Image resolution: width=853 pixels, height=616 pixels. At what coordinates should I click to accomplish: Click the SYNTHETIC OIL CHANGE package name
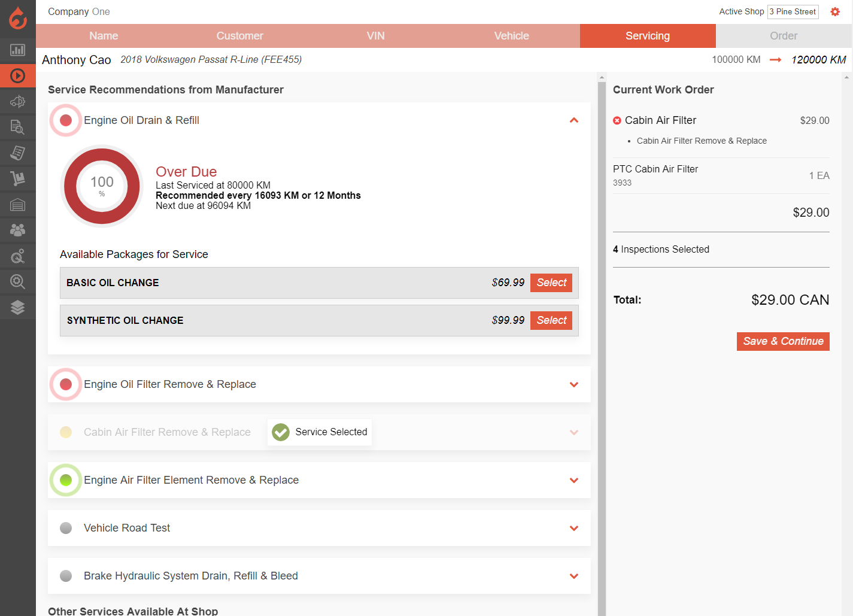(125, 320)
